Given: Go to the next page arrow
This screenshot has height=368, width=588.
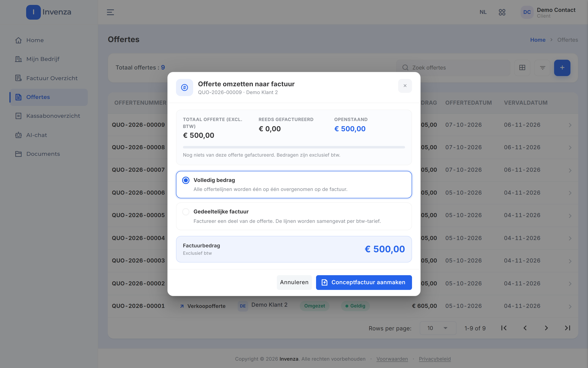Looking at the screenshot, I should point(546,328).
